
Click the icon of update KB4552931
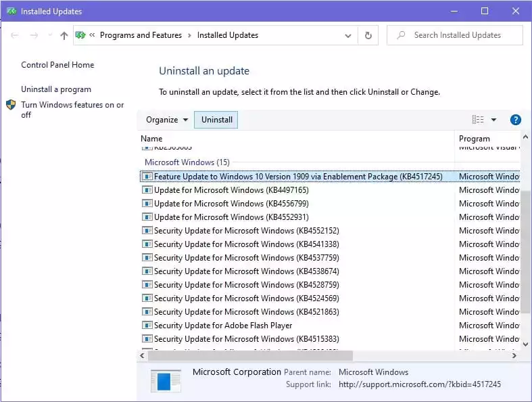click(147, 217)
